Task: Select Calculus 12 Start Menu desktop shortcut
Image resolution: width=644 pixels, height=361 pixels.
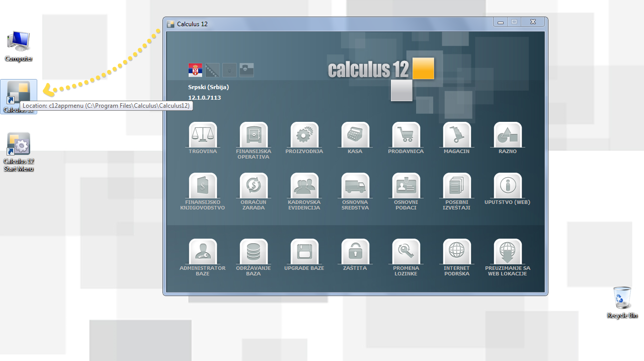Action: (19, 152)
